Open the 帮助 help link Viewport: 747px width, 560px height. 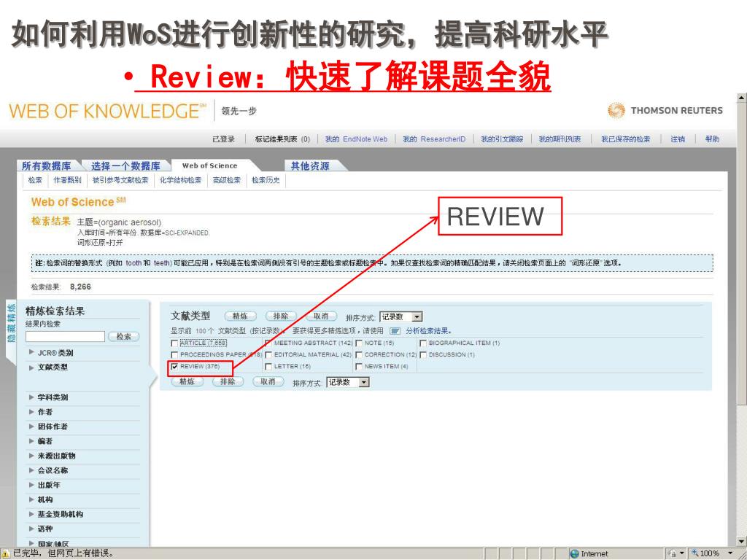pos(712,139)
